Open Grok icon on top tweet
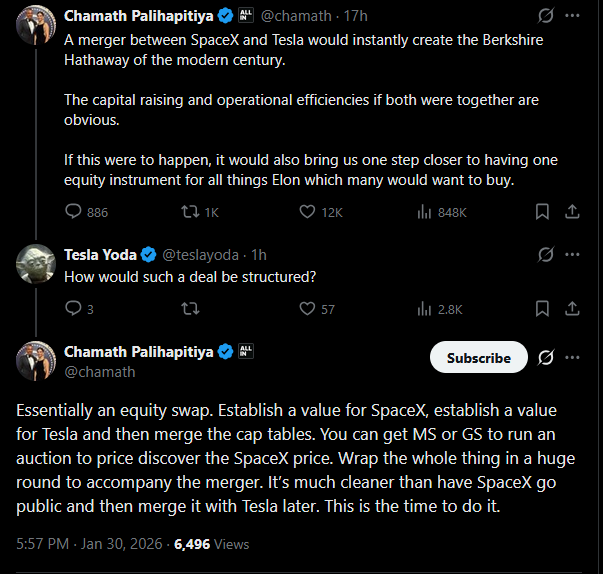The width and height of the screenshot is (603, 574). (546, 16)
